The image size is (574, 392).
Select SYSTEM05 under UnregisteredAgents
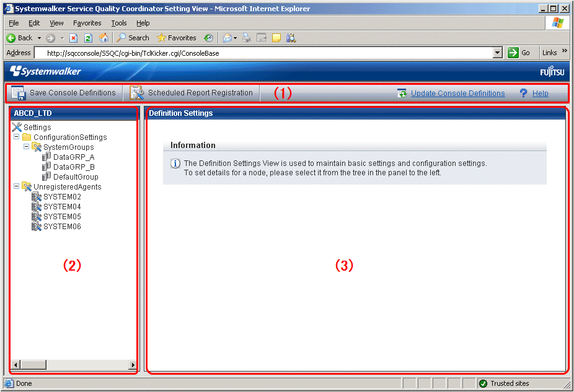pos(62,217)
